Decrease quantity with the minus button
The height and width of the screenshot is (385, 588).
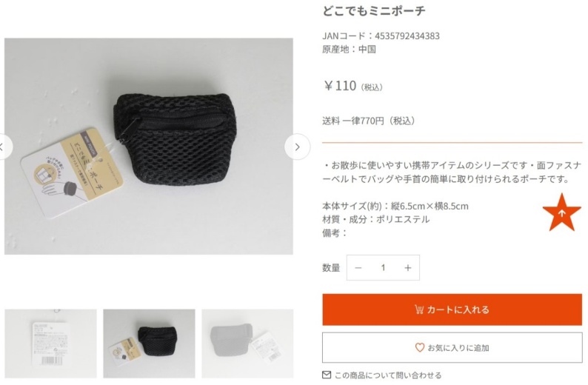coord(358,268)
